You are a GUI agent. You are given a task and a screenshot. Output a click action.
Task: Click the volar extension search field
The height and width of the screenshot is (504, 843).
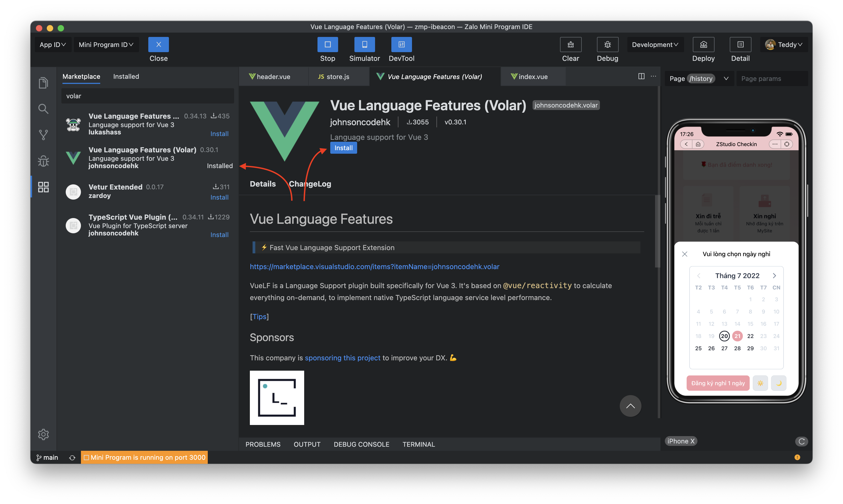click(x=147, y=96)
